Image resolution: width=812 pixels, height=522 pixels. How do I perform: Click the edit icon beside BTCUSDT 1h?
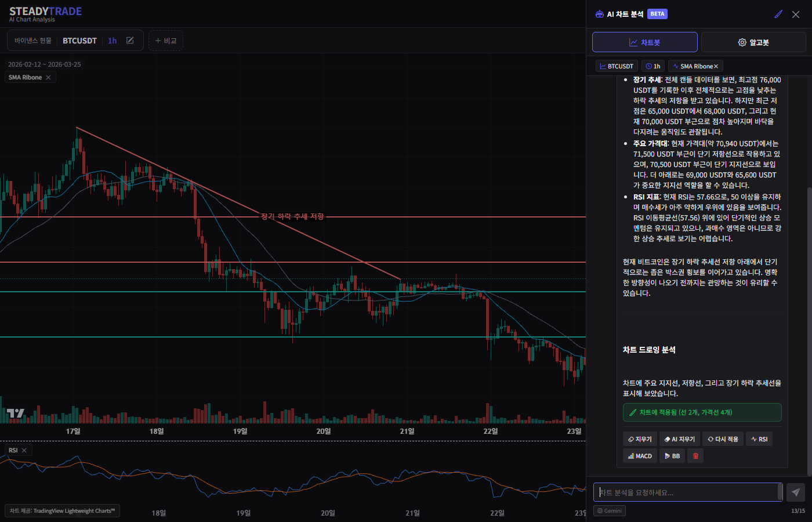tap(130, 41)
